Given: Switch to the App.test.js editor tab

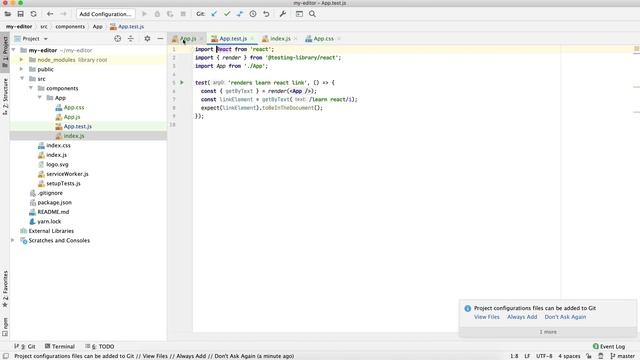Looking at the screenshot, I should pyautogui.click(x=232, y=38).
